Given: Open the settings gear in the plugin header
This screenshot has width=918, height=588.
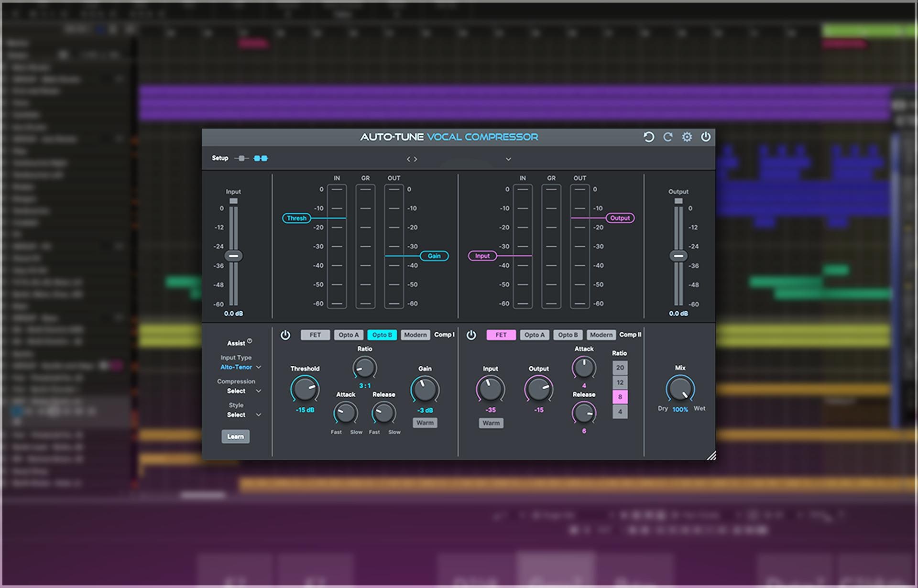Looking at the screenshot, I should (x=687, y=137).
